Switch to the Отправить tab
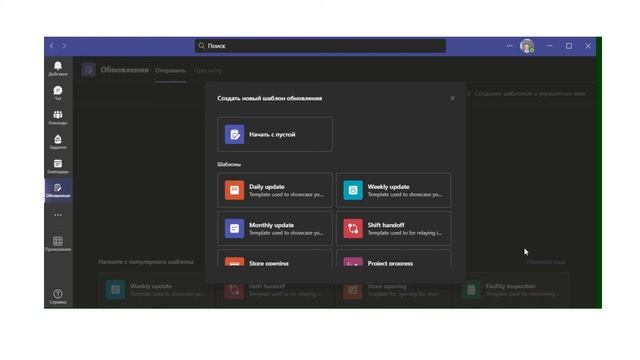 (170, 70)
